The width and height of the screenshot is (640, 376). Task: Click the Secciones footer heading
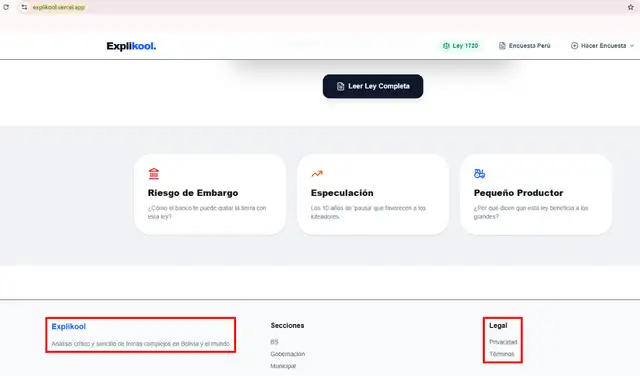pyautogui.click(x=287, y=325)
